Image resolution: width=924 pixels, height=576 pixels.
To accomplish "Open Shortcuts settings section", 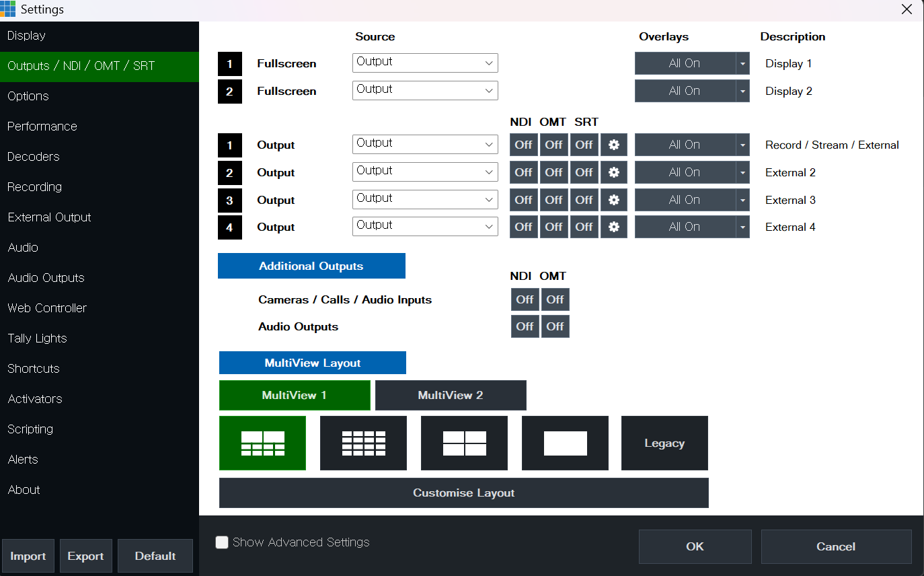I will pyautogui.click(x=100, y=369).
